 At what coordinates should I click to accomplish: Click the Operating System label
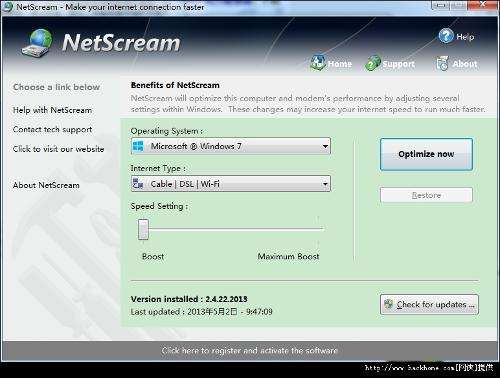click(167, 131)
